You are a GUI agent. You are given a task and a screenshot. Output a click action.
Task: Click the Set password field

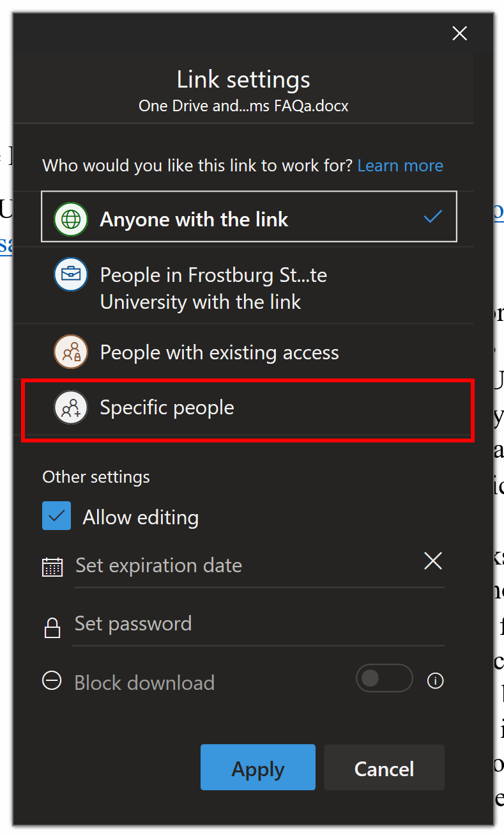point(258,625)
